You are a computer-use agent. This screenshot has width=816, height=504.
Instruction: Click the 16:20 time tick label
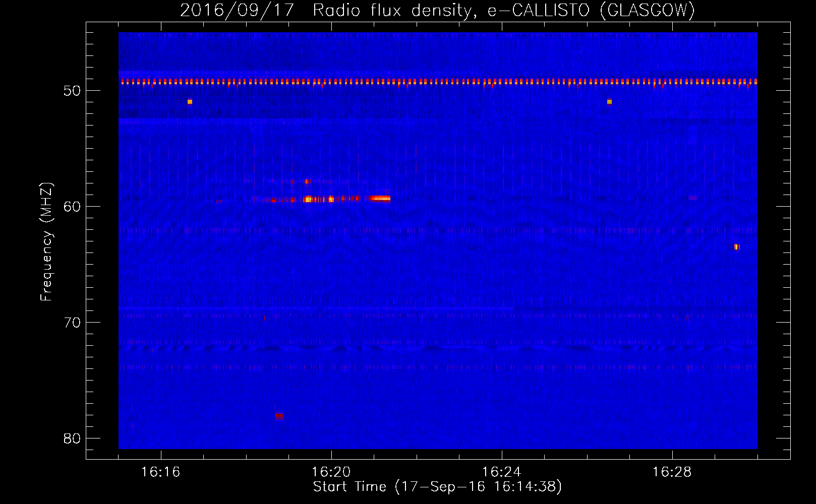(x=331, y=472)
